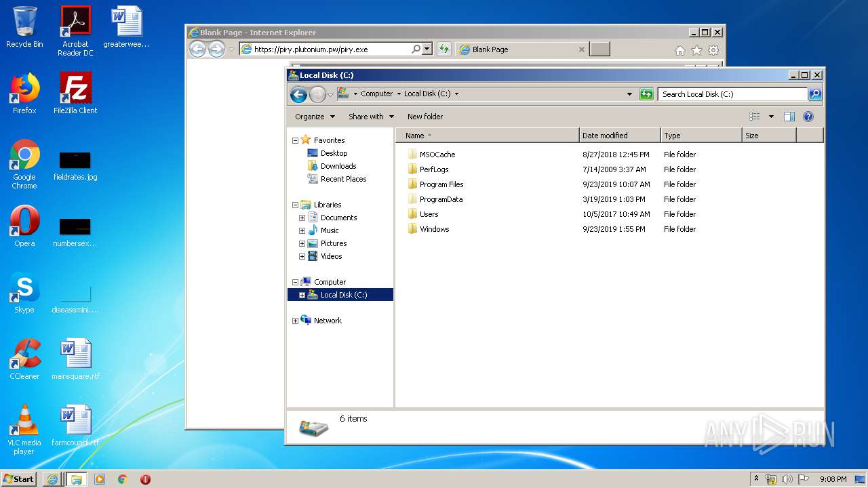Open recent pages dropdown beside Forward button
868x488 pixels.
coord(330,95)
